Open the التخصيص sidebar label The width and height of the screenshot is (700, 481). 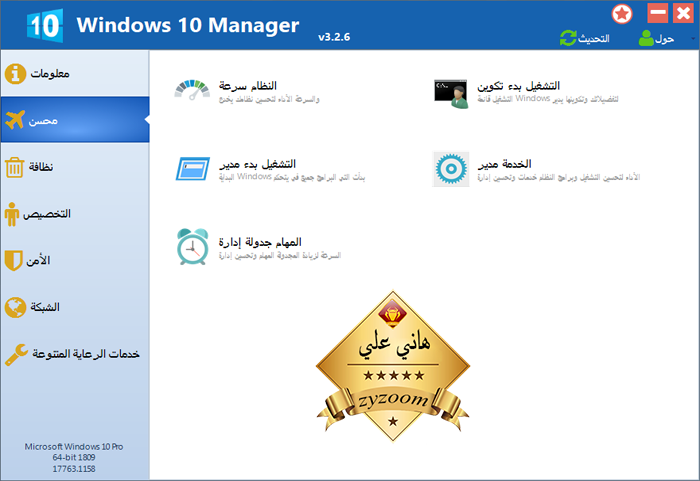[47, 214]
